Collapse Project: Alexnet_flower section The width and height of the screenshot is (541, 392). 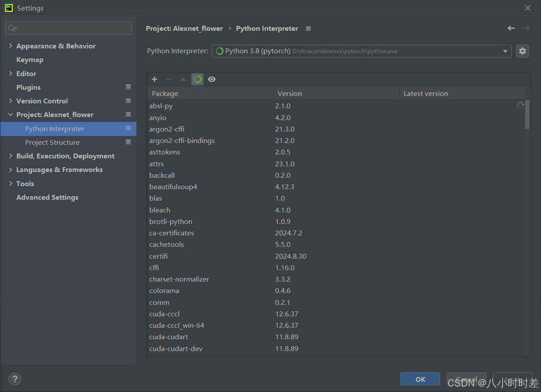pyautogui.click(x=11, y=114)
